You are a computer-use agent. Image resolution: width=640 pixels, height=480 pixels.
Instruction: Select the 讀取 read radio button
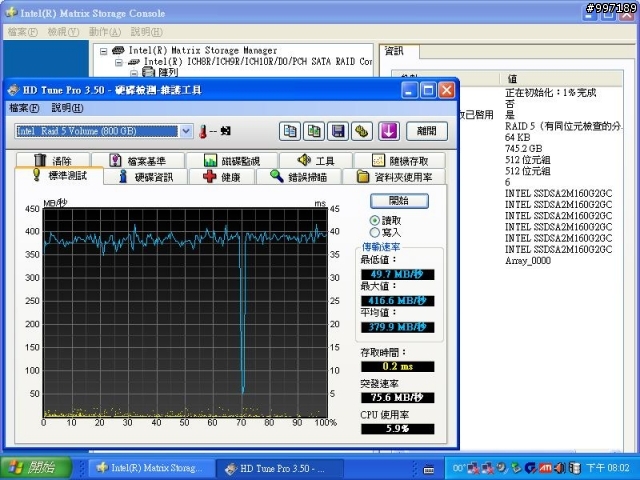pyautogui.click(x=374, y=220)
